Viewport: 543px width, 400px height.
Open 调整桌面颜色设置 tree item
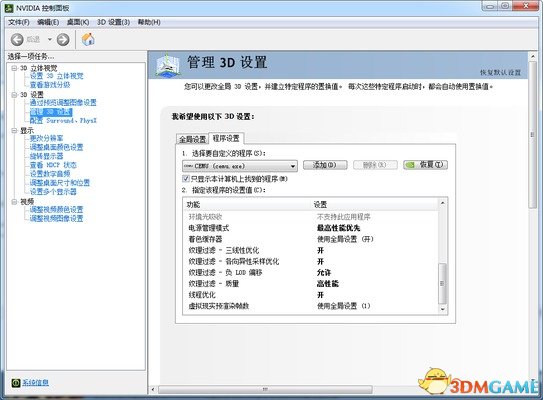click(x=56, y=147)
